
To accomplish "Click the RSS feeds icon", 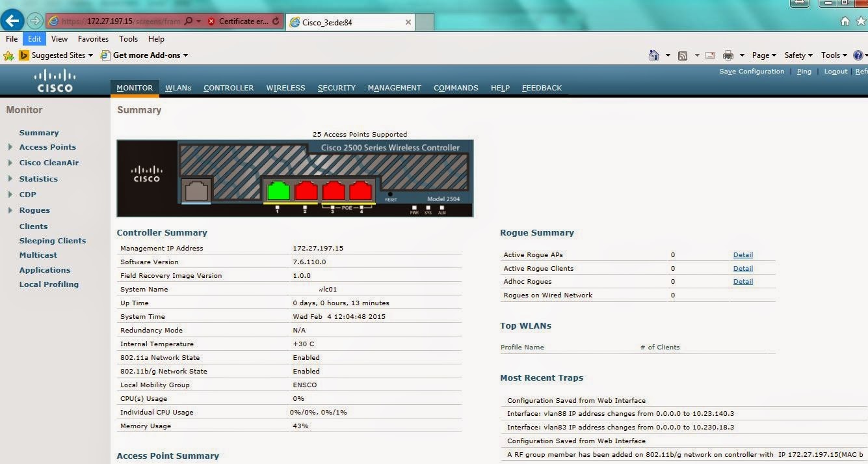I will click(x=683, y=55).
